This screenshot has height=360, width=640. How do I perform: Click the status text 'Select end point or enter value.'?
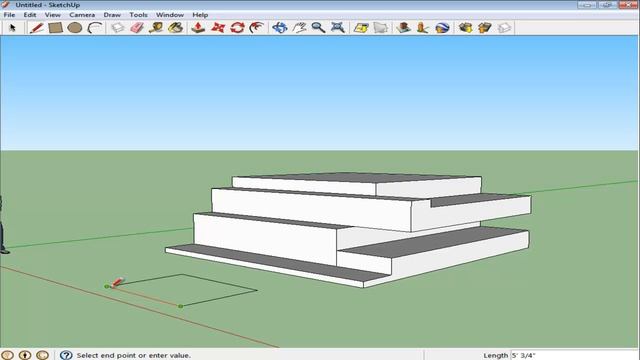(x=133, y=356)
